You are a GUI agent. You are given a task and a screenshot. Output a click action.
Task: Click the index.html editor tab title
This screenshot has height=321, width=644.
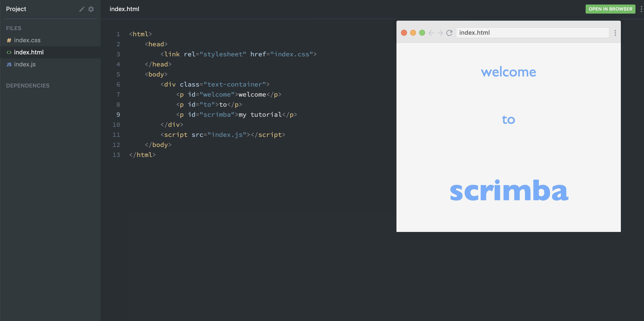124,9
